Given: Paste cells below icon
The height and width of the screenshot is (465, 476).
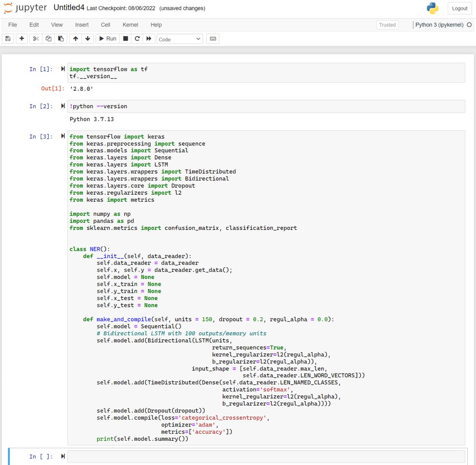Looking at the screenshot, I should 61,38.
